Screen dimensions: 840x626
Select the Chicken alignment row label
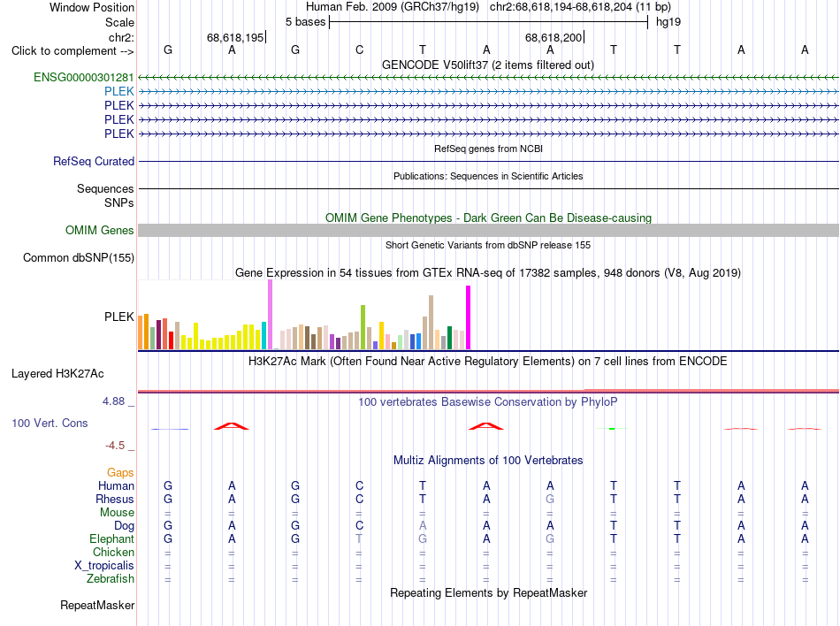(x=113, y=552)
